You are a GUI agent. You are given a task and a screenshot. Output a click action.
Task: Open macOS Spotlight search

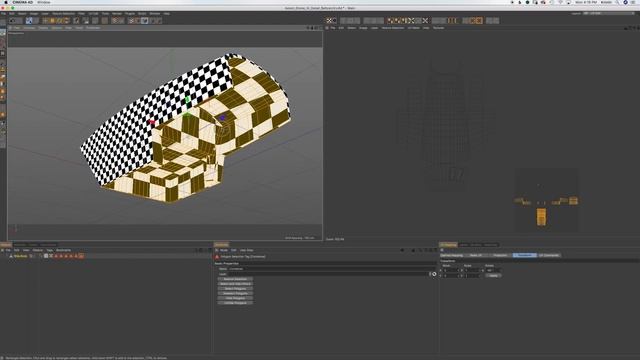(617, 2)
